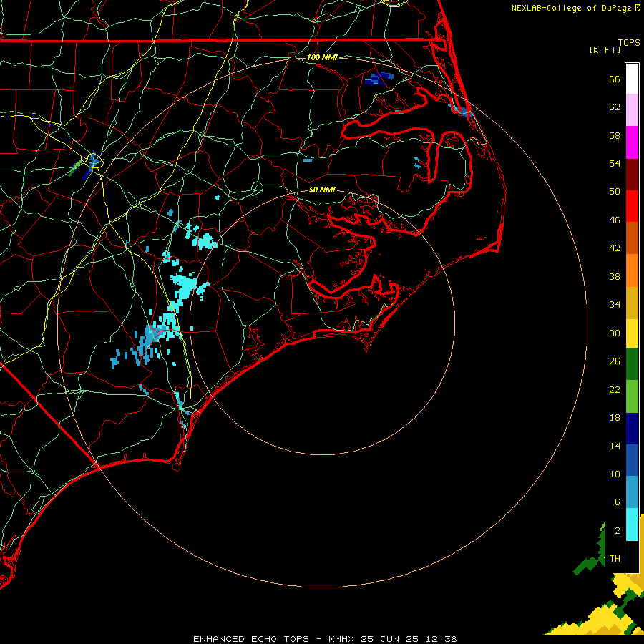Image resolution: width=644 pixels, height=644 pixels.
Task: Click the 38 value on the legend
Action: (615, 277)
